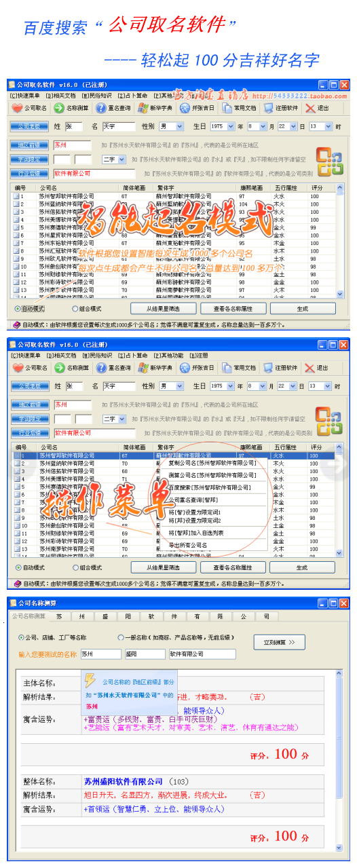Switch to the 盛 character tab

(x=105, y=616)
